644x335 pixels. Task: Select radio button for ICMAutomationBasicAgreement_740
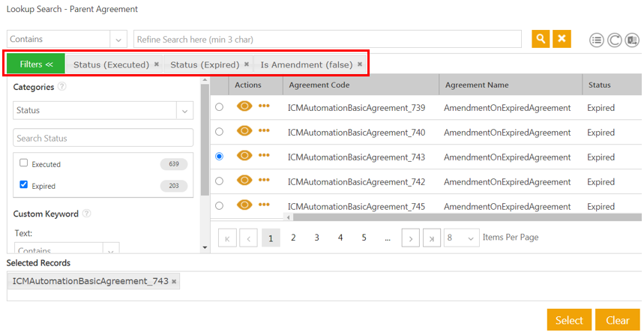point(219,132)
